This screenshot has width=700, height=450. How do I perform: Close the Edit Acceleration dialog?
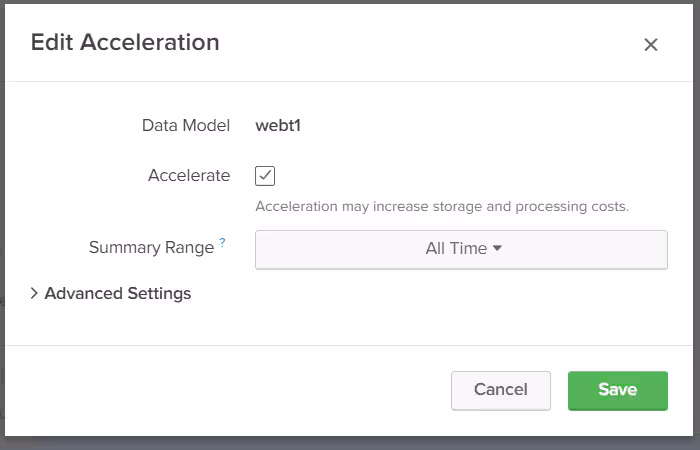[x=651, y=44]
